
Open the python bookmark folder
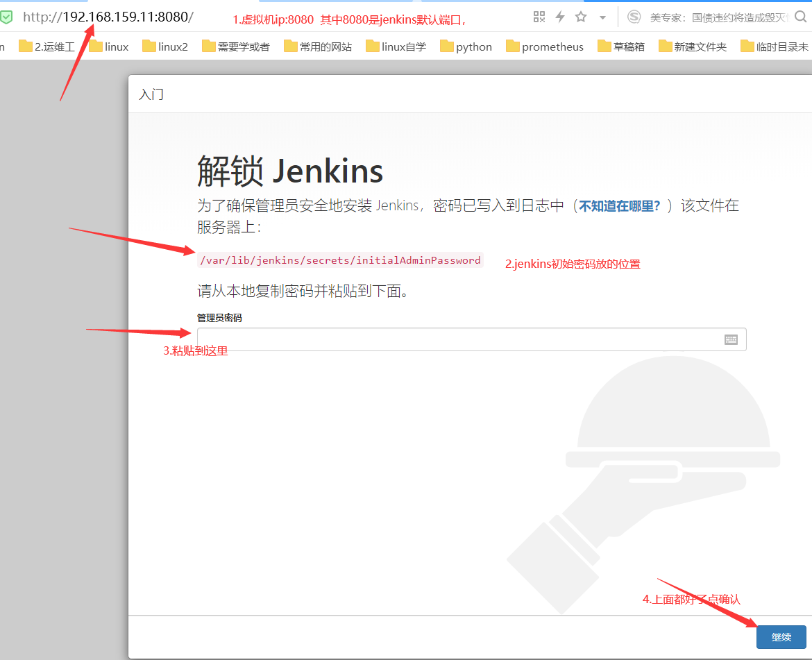click(466, 46)
